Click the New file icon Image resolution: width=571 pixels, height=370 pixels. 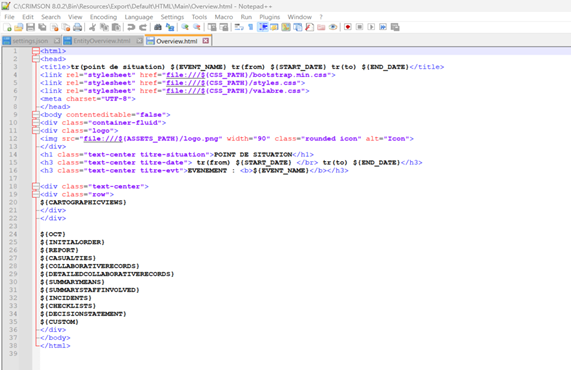pos(7,27)
